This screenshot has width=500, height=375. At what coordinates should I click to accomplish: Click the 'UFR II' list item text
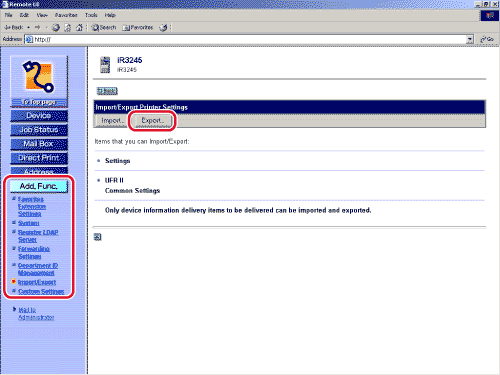pyautogui.click(x=114, y=180)
